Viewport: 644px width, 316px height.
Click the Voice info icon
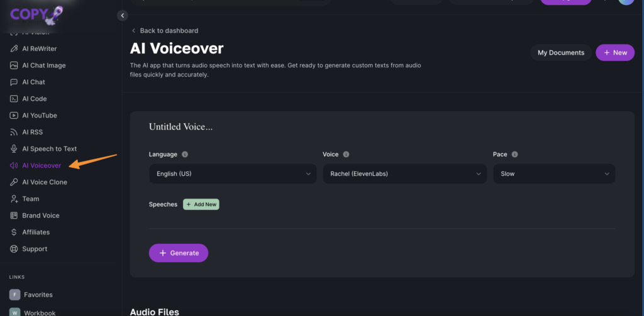tap(346, 155)
